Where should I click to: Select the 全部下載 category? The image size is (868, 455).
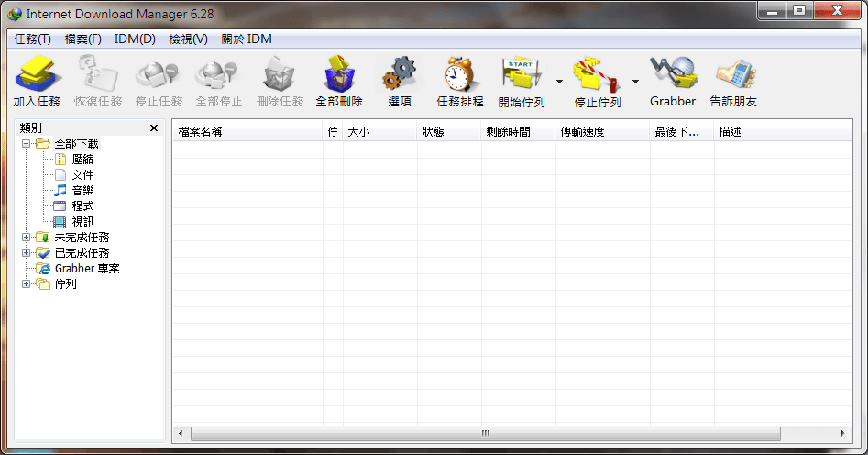(76, 144)
